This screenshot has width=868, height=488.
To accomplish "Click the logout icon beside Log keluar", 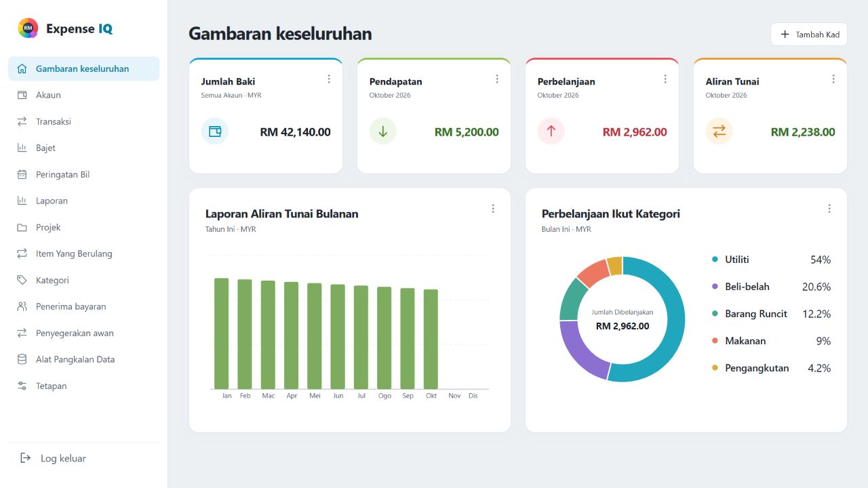I will click(x=26, y=458).
